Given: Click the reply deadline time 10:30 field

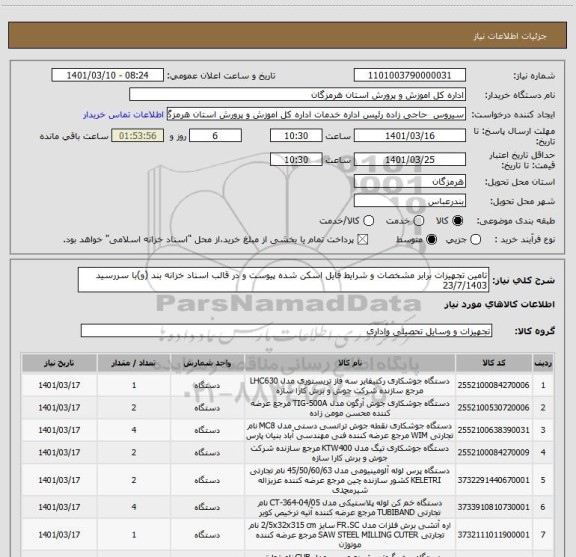Looking at the screenshot, I should [x=296, y=136].
